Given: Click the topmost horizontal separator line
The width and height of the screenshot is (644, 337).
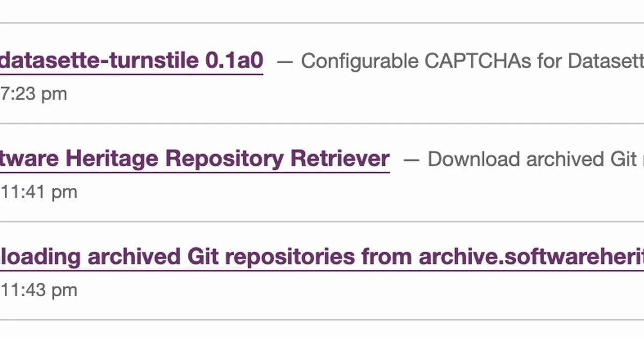Looking at the screenshot, I should [322, 22].
